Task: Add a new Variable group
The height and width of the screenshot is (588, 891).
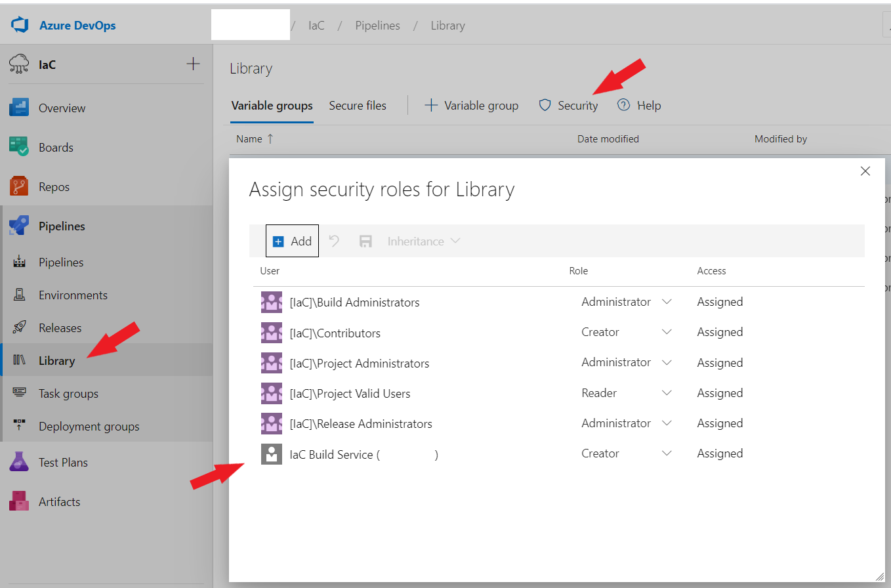Action: pyautogui.click(x=472, y=106)
